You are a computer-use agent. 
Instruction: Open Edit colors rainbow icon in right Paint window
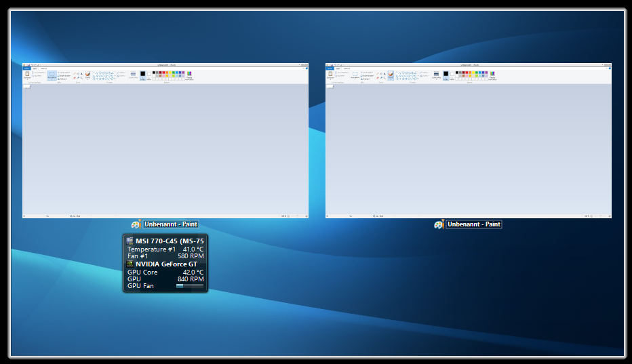click(492, 75)
